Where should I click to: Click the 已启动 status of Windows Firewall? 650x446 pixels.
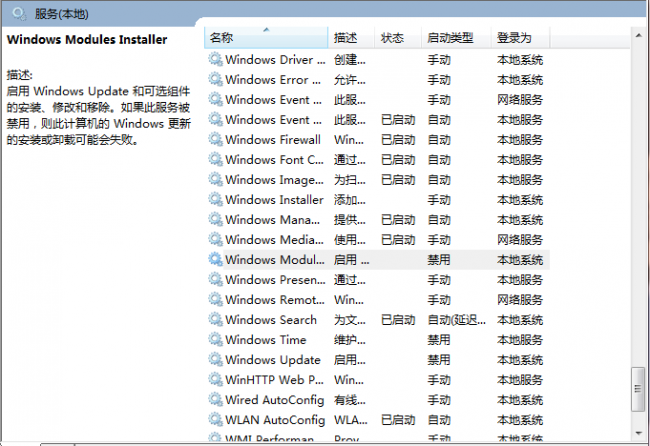[398, 140]
